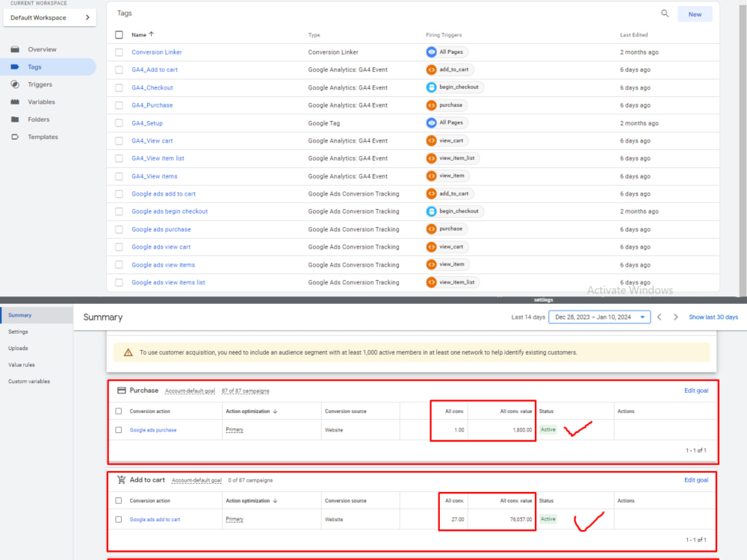Click the Add to cart goal cart icon
747x560 pixels.
click(x=122, y=480)
